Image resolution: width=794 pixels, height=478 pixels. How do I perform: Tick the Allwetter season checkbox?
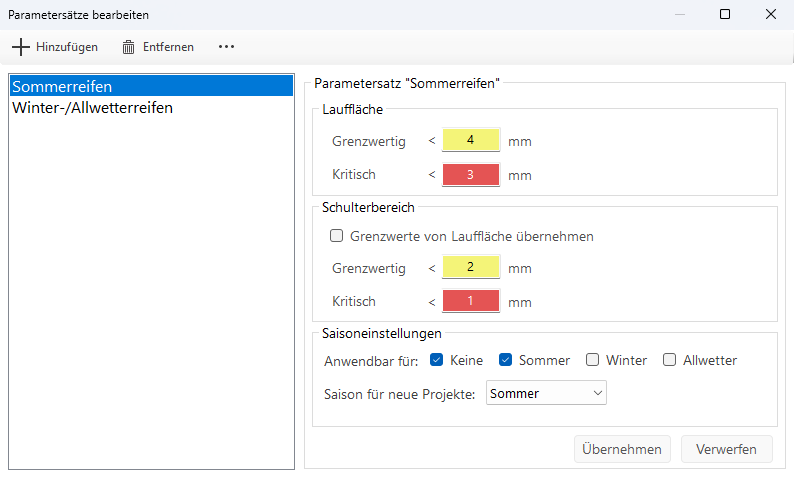click(670, 360)
